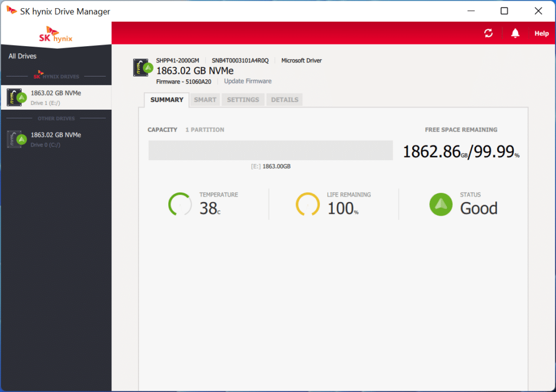
Task: Click the model number SHPP41-2000GM
Action: pos(178,61)
